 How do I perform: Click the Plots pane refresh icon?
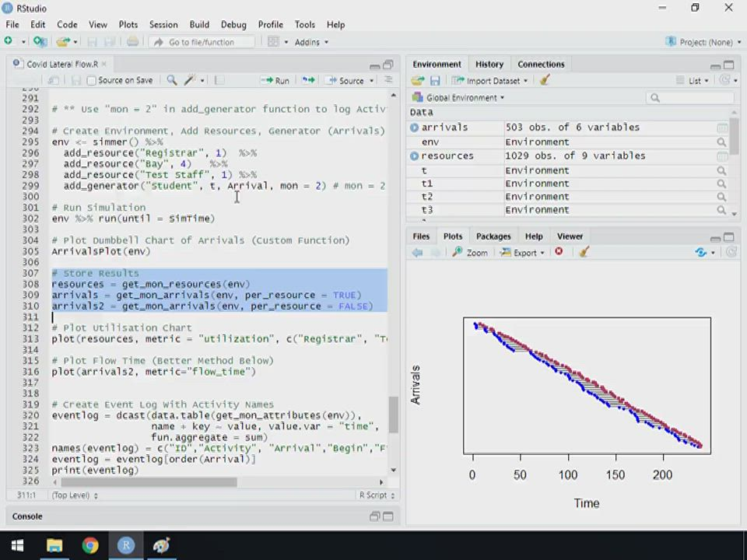[x=700, y=252]
